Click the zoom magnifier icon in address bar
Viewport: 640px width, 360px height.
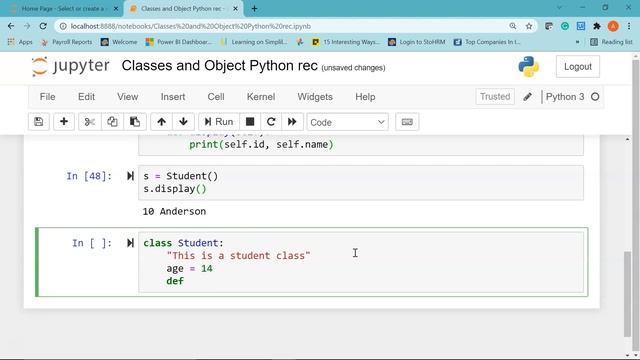point(513,26)
